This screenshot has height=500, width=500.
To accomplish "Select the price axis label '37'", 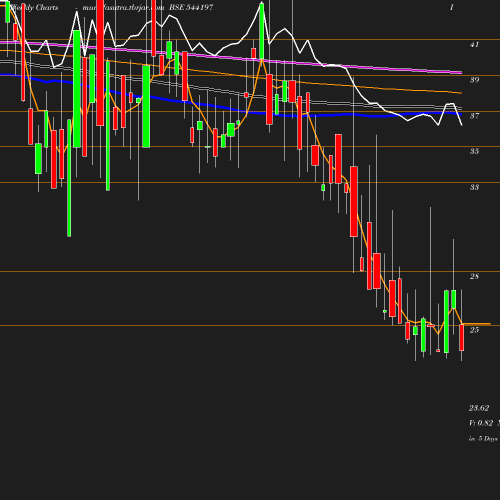I will (474, 116).
